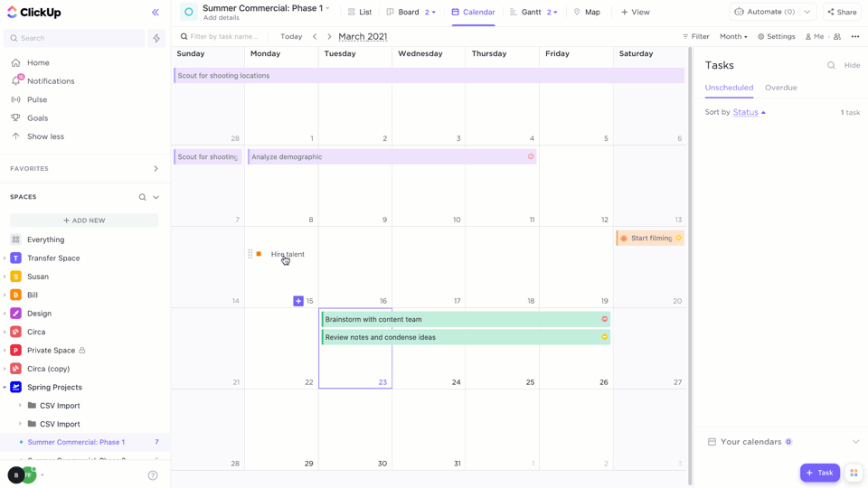
Task: Click the Share button
Action: pos(842,13)
